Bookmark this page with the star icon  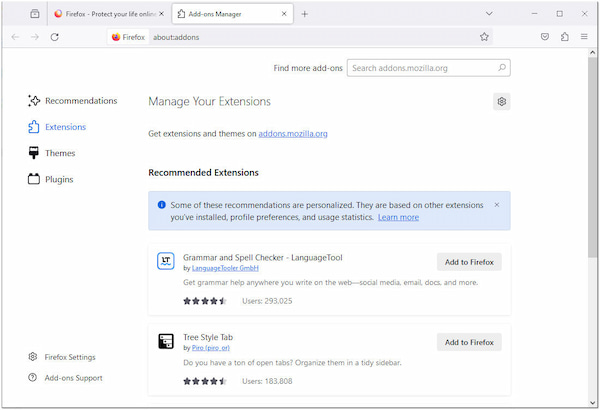click(484, 37)
